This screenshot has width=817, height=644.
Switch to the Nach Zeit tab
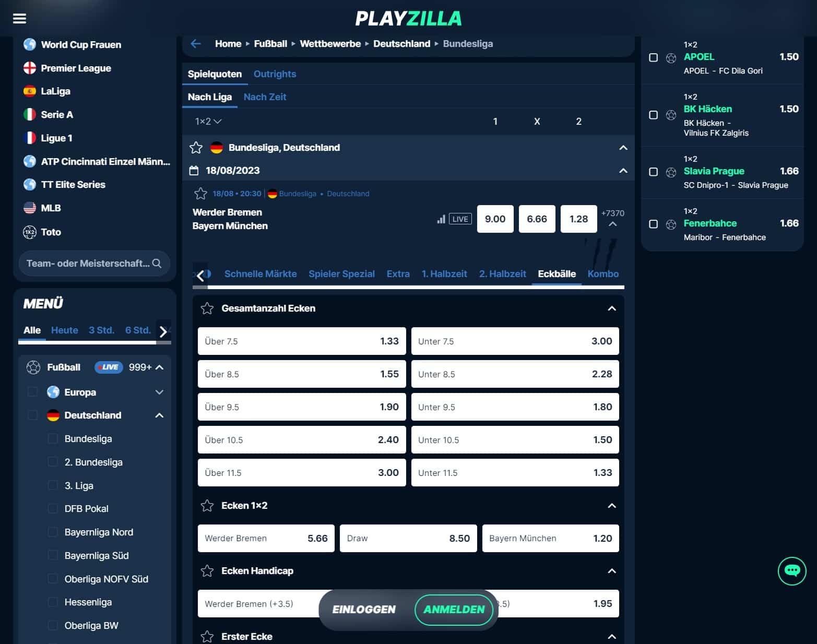265,97
